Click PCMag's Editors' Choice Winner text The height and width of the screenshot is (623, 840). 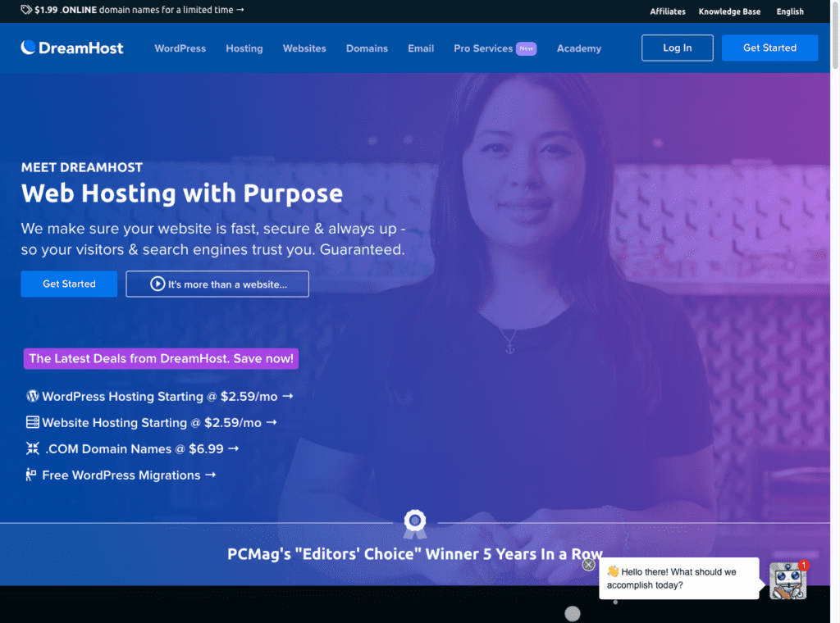pyautogui.click(x=415, y=554)
